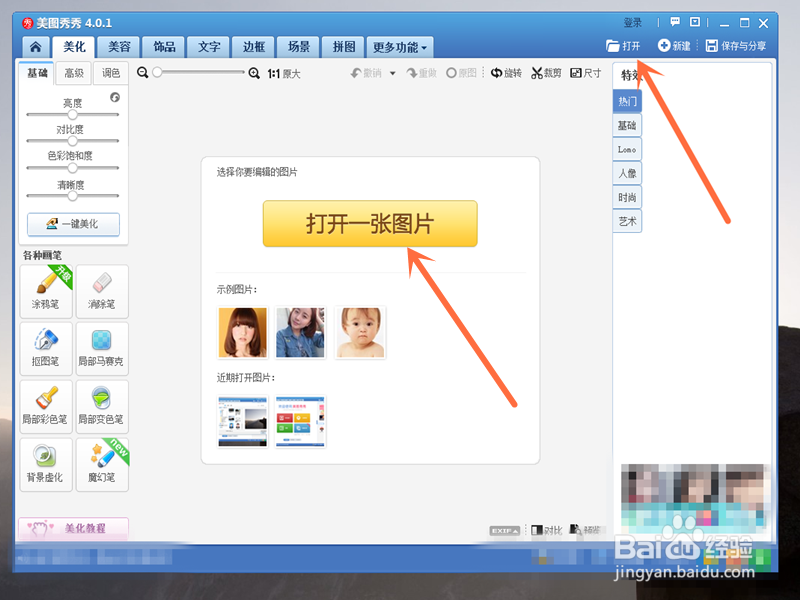Open the feedback chat bubble icon
Screen dimensions: 800x600
coord(675,22)
